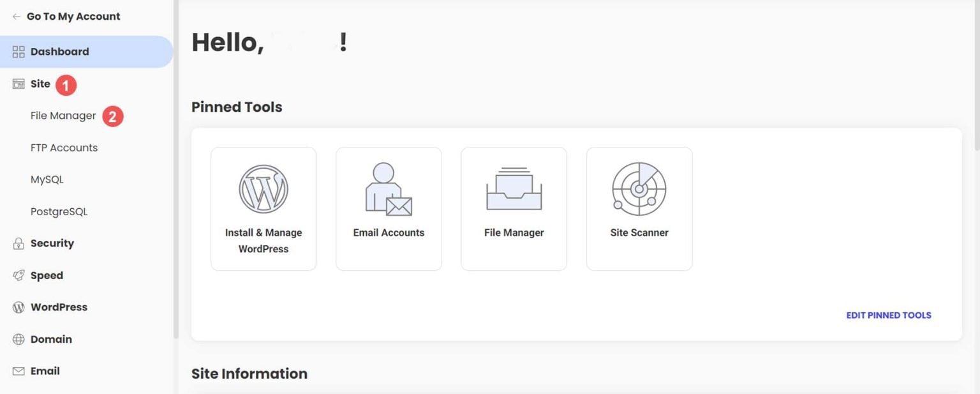Open the Install & Manage WordPress tool
Screen dimensions: 980x394
263,209
